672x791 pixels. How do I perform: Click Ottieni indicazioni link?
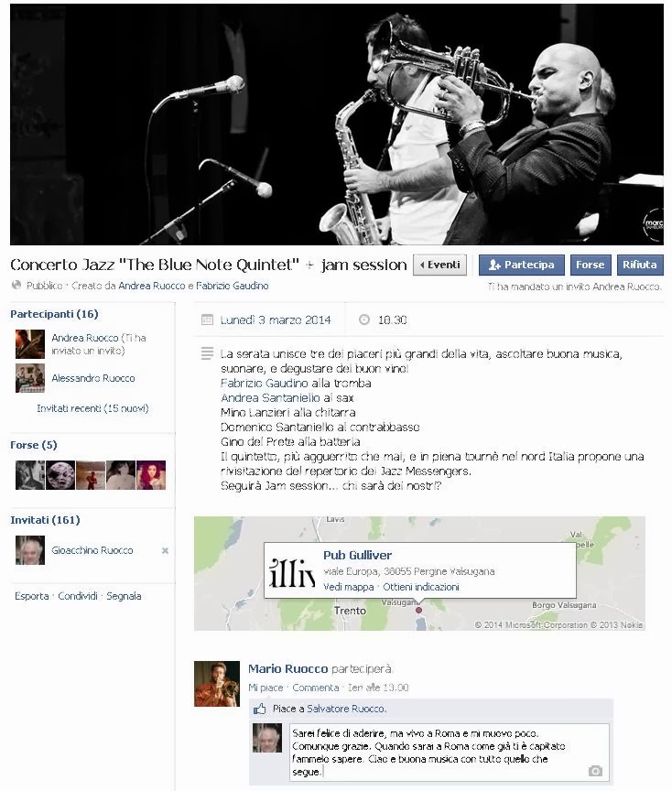coord(421,587)
